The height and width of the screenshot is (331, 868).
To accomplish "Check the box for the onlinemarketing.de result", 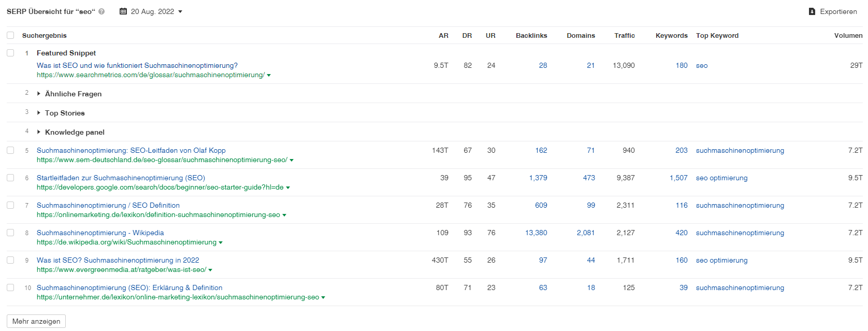I will [x=10, y=205].
